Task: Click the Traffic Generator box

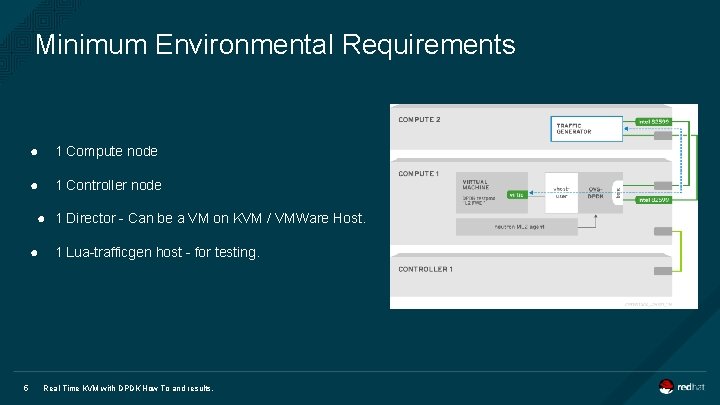Action: (586, 129)
